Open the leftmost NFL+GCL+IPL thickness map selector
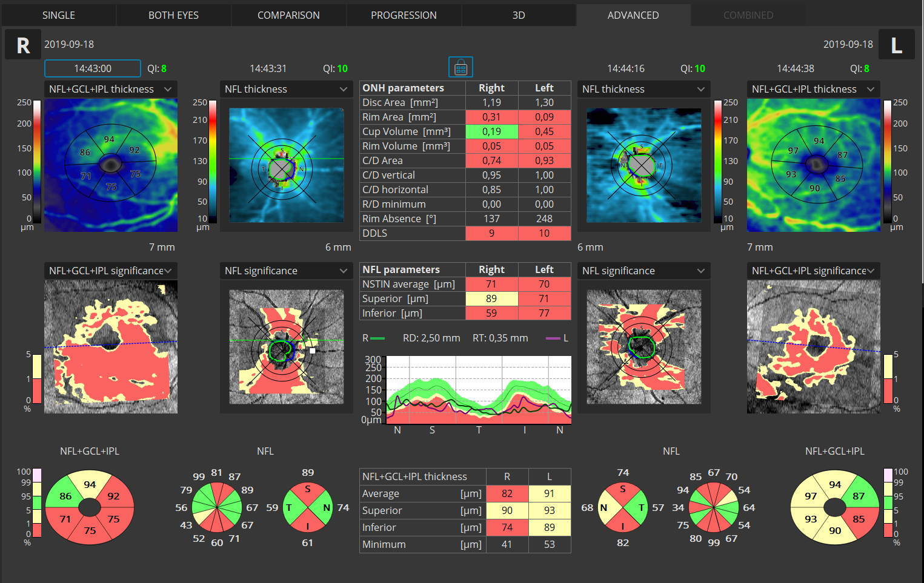Image resolution: width=924 pixels, height=583 pixels. (111, 89)
